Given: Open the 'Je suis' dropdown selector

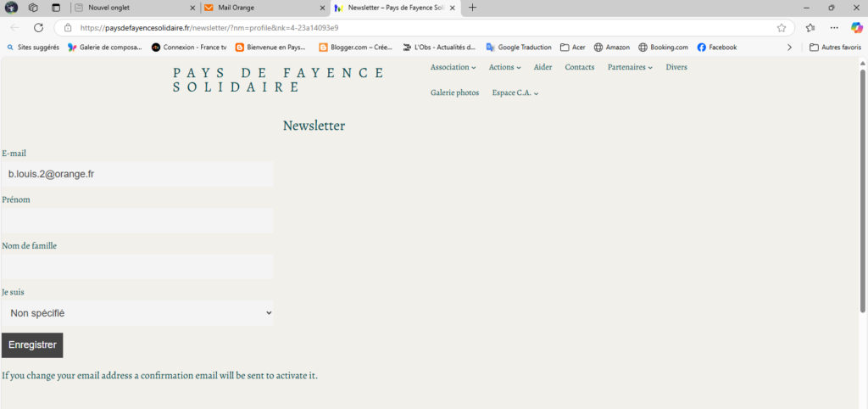Looking at the screenshot, I should point(137,313).
